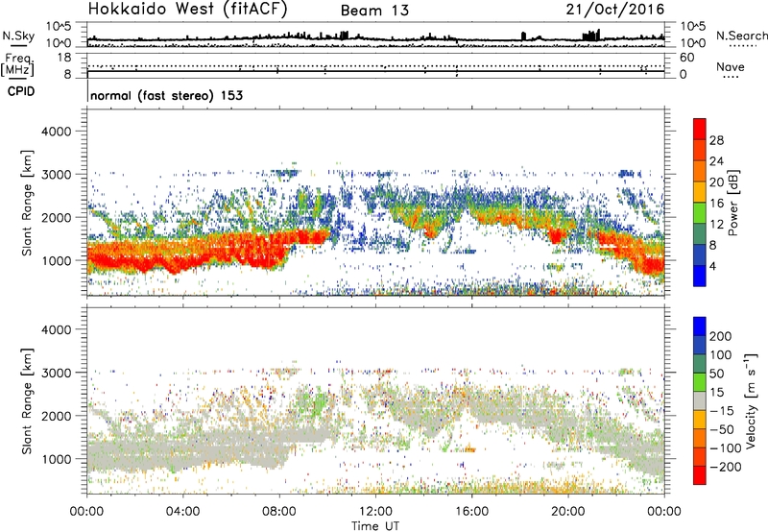Viewport: 768px width, 532px height.
Task: Click the N.Sky noise trace plot
Action: click(375, 36)
